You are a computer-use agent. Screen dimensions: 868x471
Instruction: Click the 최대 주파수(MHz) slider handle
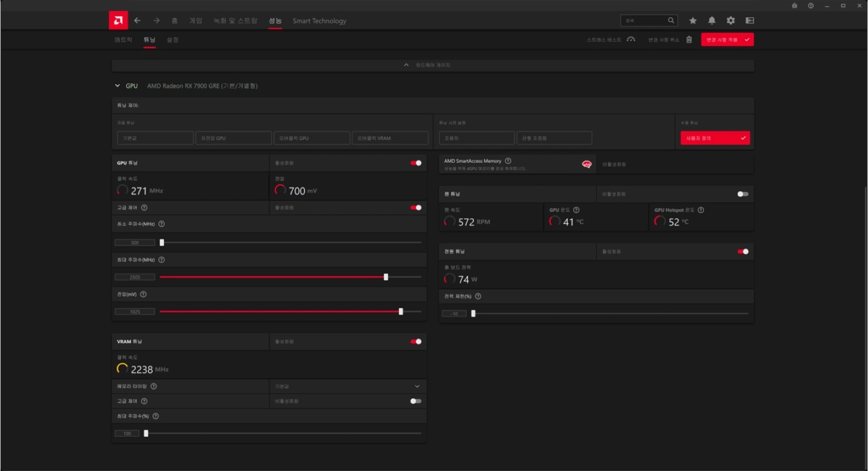[386, 277]
